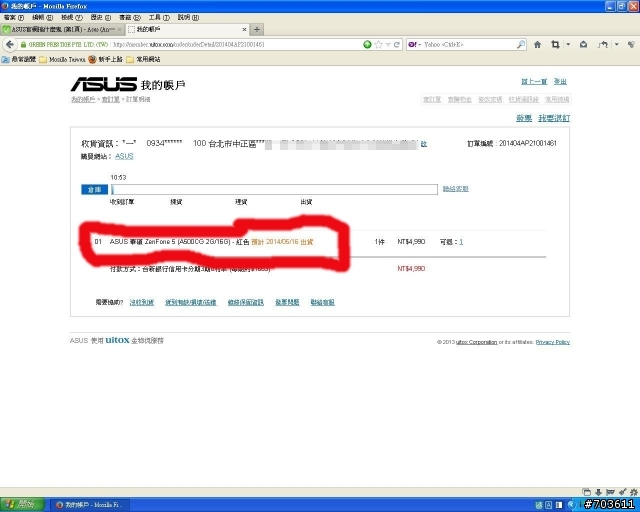Click the window-stack icon in status bar

tap(587, 492)
